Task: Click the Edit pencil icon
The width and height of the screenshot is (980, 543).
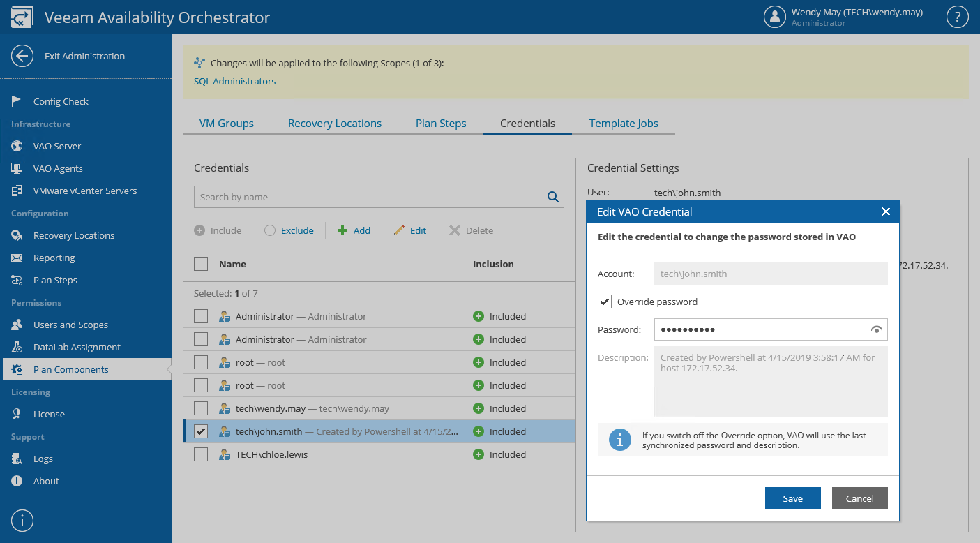Action: tap(399, 230)
